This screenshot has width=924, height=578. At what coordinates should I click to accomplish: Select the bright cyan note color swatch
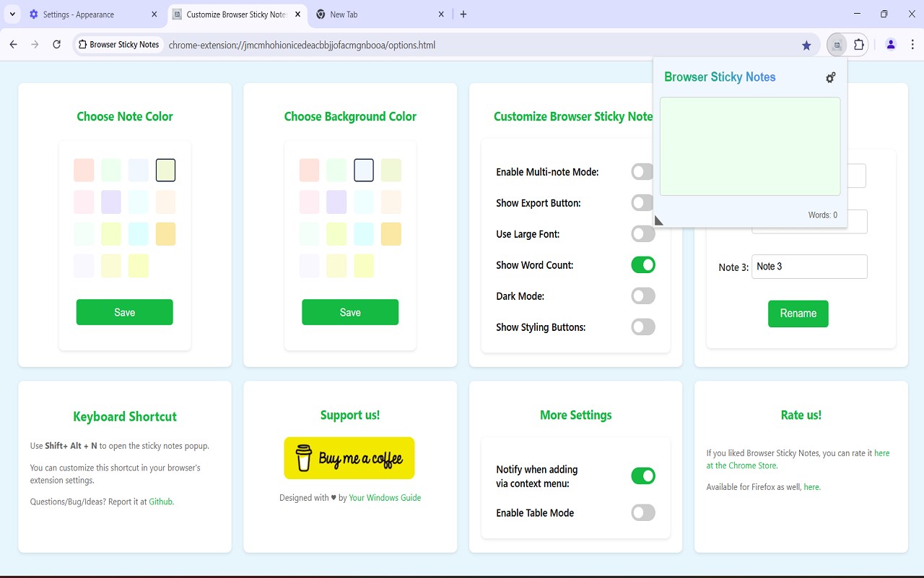[x=138, y=234]
